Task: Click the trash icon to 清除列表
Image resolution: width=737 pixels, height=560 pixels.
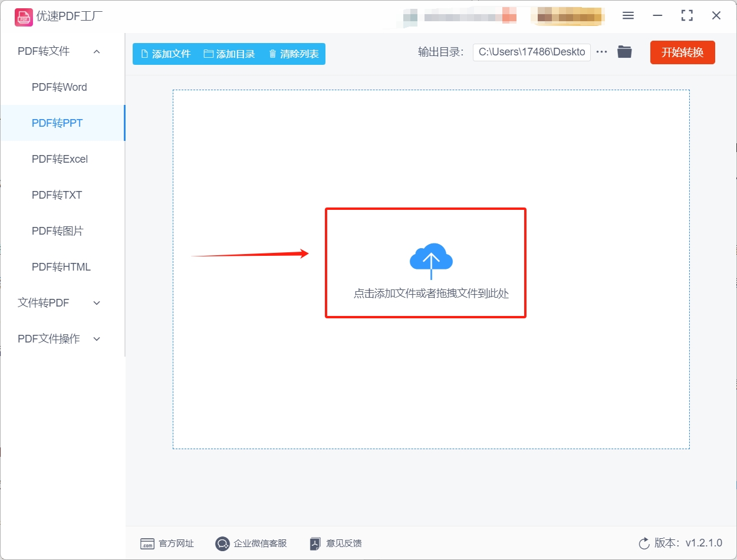Action: coord(272,54)
